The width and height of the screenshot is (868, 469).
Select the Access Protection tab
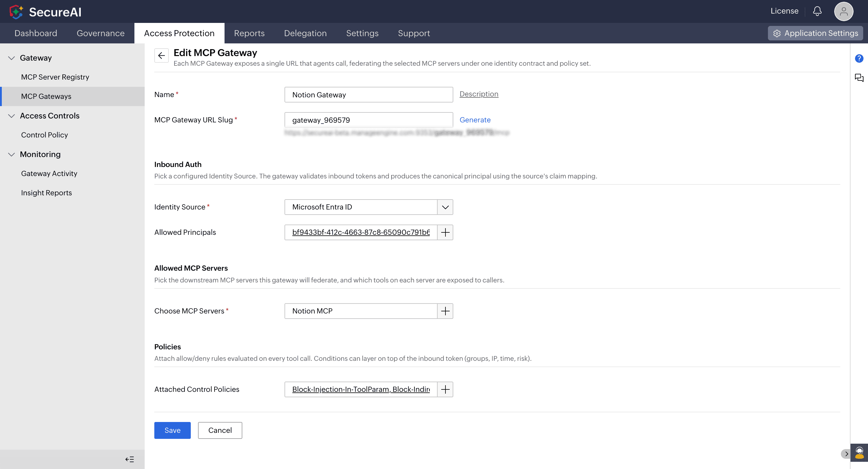pyautogui.click(x=179, y=33)
